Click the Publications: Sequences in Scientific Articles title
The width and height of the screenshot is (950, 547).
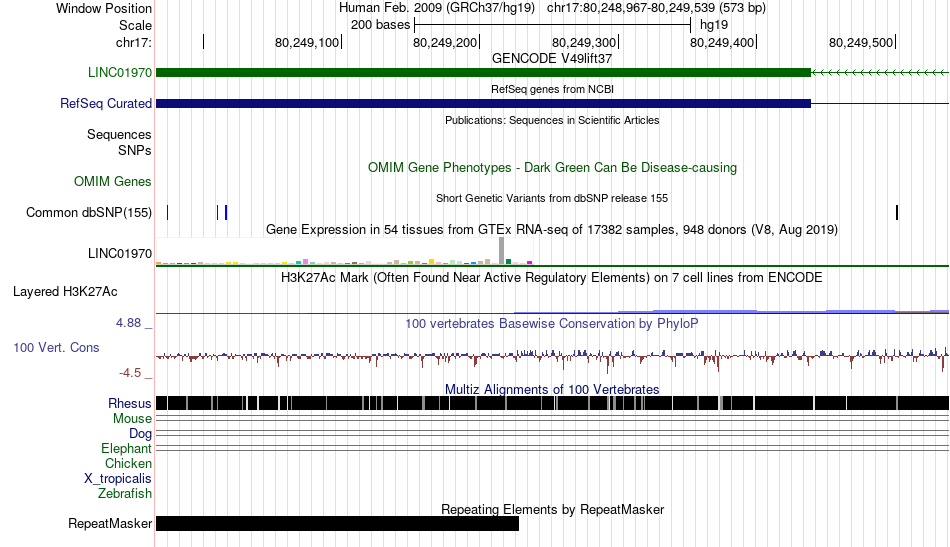tap(552, 120)
